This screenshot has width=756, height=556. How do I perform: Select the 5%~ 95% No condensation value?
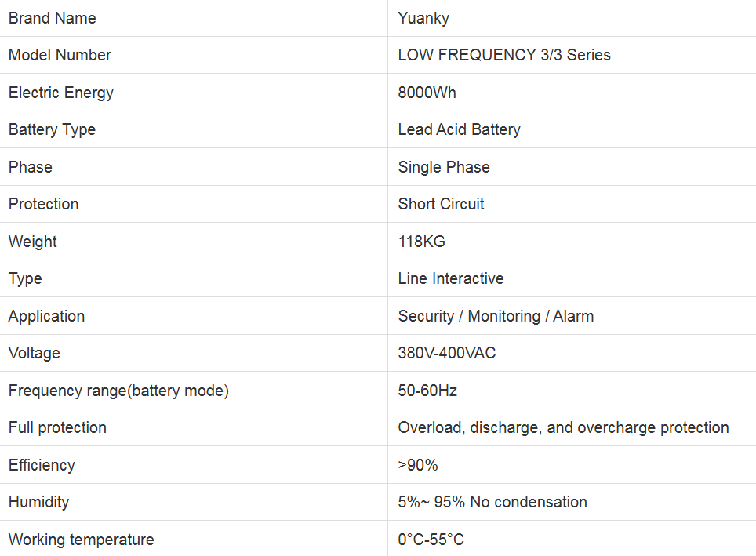[492, 502]
